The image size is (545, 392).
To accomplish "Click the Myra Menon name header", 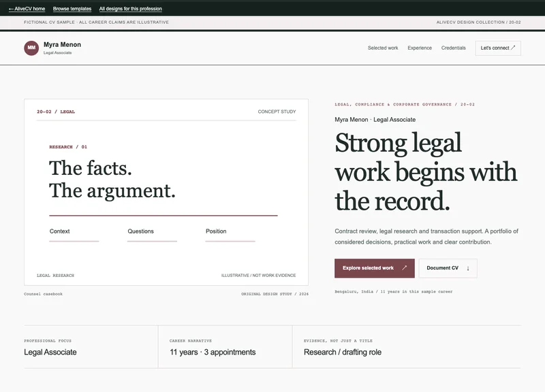I will click(62, 44).
